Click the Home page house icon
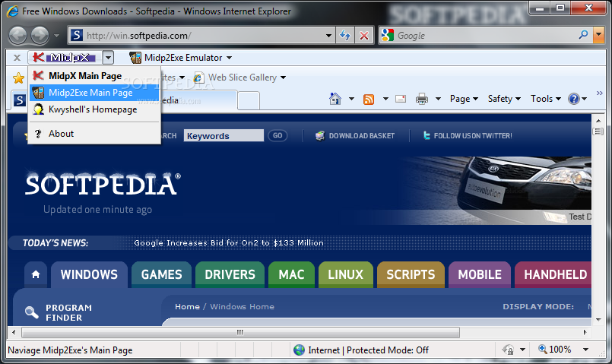This screenshot has width=612, height=364. 335,99
